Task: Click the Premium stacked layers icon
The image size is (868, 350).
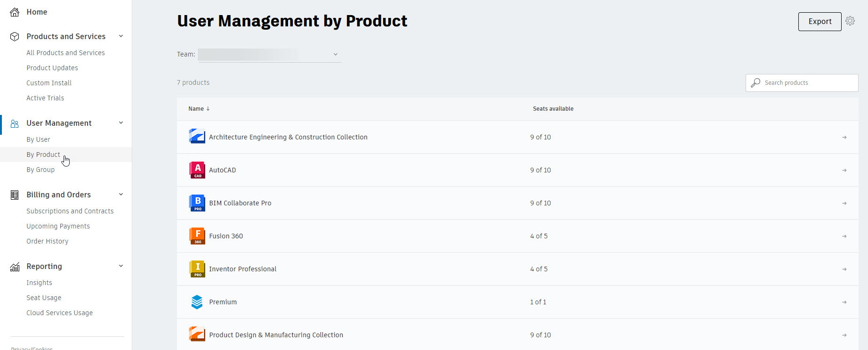Action: [x=197, y=302]
